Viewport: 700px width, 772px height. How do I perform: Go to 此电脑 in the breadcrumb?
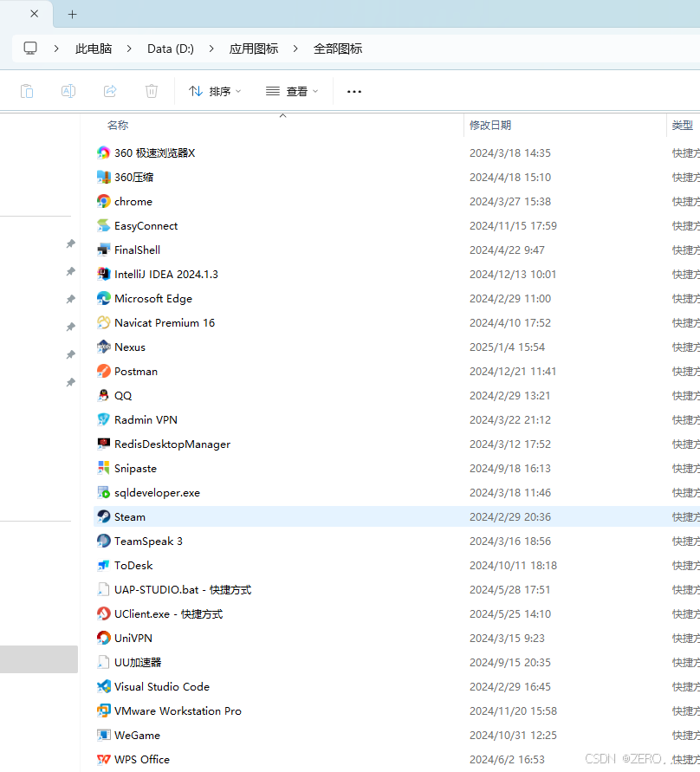94,49
